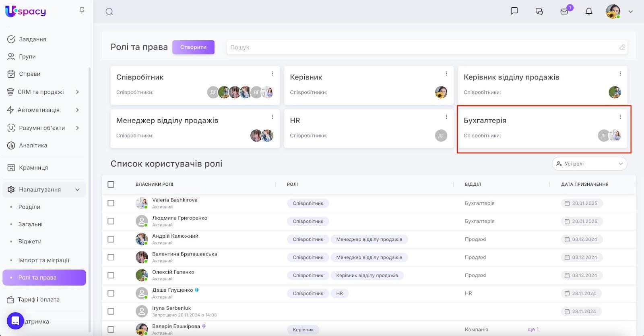Open three-dot menu on Бухгалтерія card
This screenshot has width=644, height=336.
(x=620, y=117)
